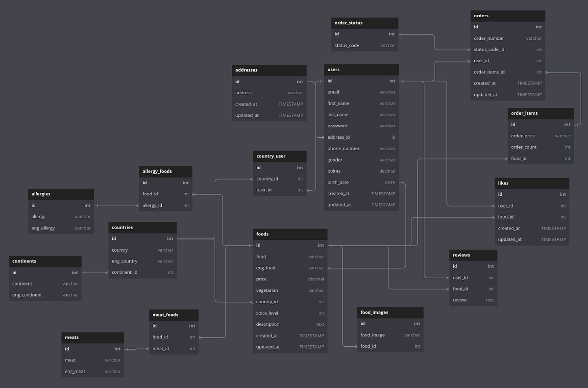Click the spice_level field in the foods table
The width and height of the screenshot is (588, 388).
pyautogui.click(x=290, y=312)
